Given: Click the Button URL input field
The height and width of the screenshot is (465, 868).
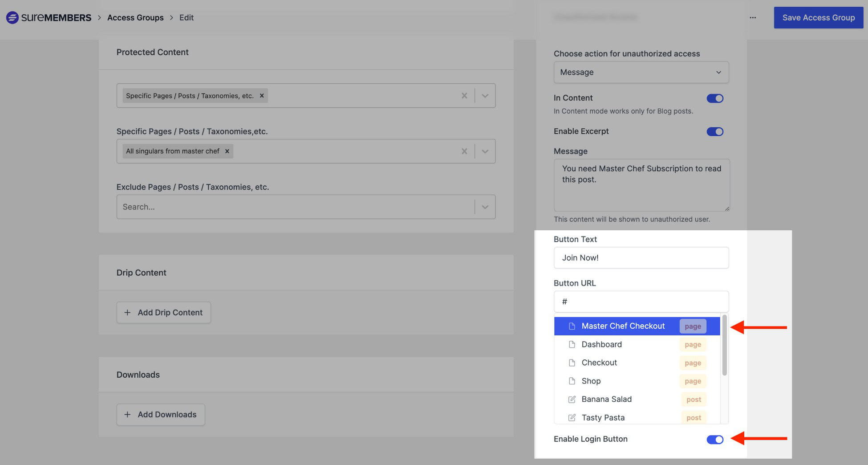Looking at the screenshot, I should pos(641,302).
